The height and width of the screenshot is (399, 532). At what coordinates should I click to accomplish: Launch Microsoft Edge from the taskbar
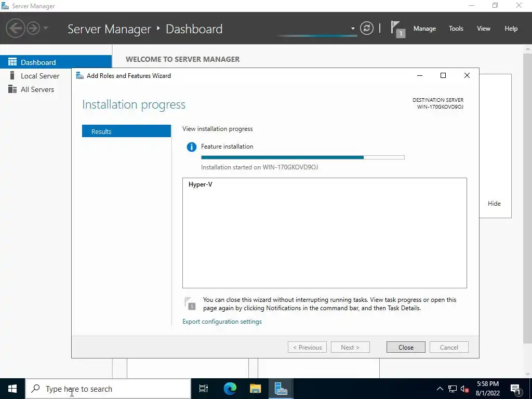(x=230, y=389)
